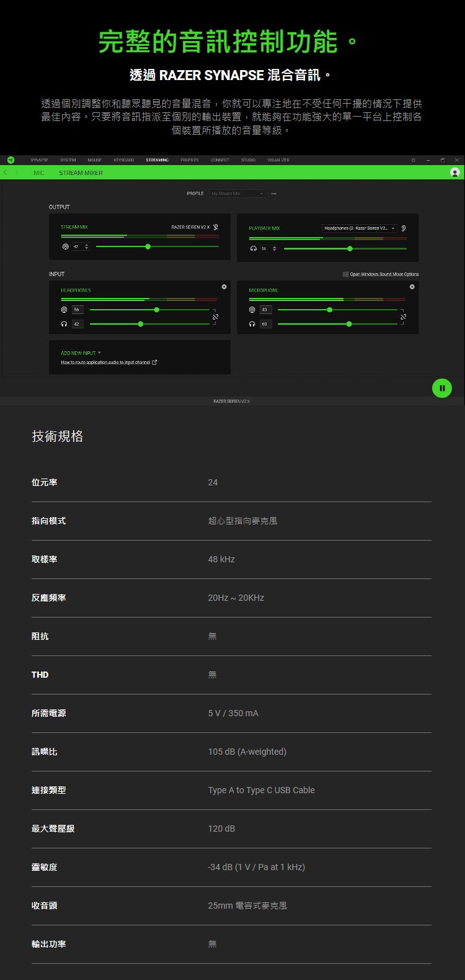The image size is (465, 980).
Task: Click Headphones input stream slider at 56
Action: [x=149, y=309]
